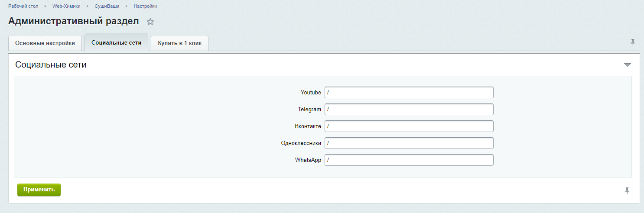This screenshot has height=213, width=644.
Task: Select the Вконтакте input field
Action: pos(409,126)
